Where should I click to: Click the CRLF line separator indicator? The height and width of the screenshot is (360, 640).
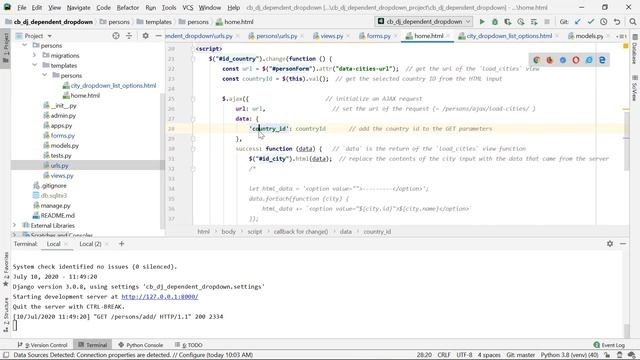pyautogui.click(x=444, y=355)
